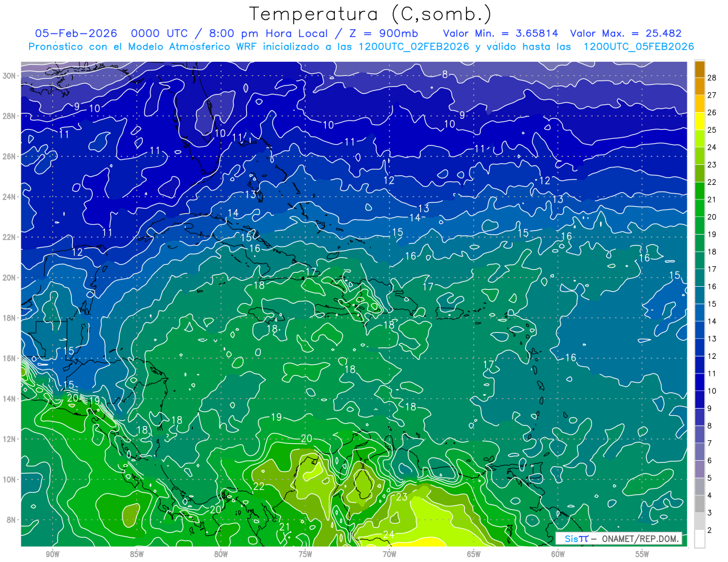Click the "80W" longitude axis label

[221, 554]
